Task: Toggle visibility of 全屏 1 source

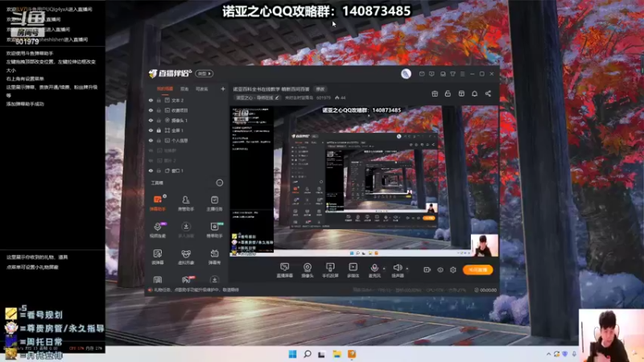Action: point(151,130)
